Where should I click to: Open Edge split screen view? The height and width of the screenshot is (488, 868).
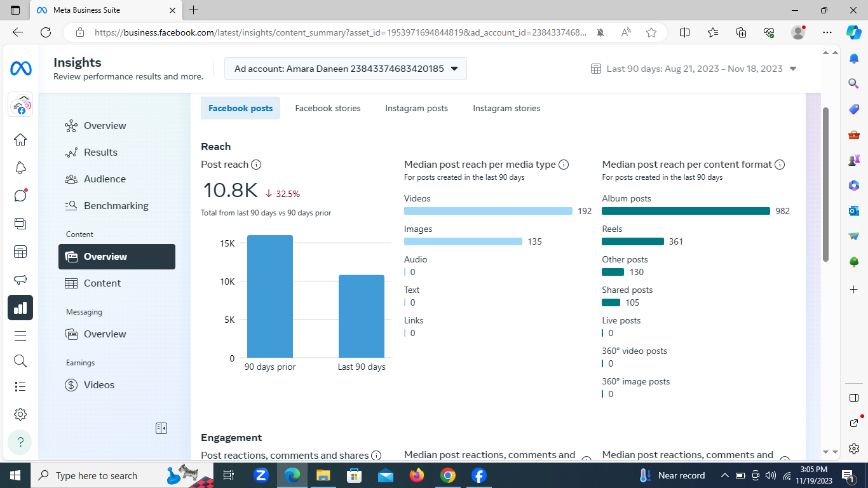(x=684, y=32)
